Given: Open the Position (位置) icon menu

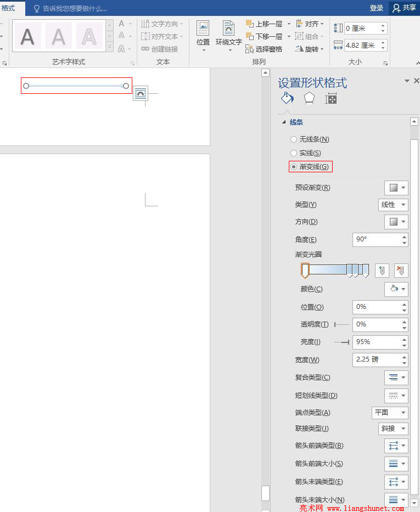Looking at the screenshot, I should tap(203, 37).
